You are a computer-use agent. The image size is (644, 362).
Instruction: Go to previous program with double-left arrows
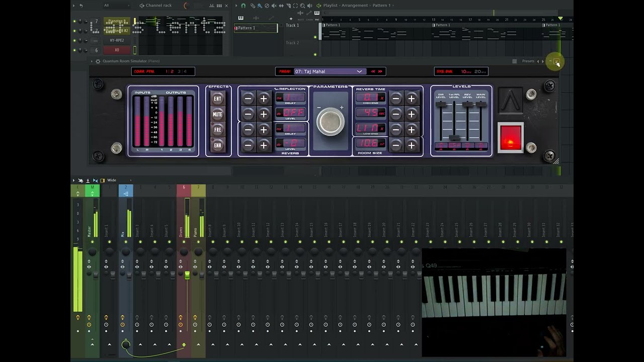click(373, 71)
